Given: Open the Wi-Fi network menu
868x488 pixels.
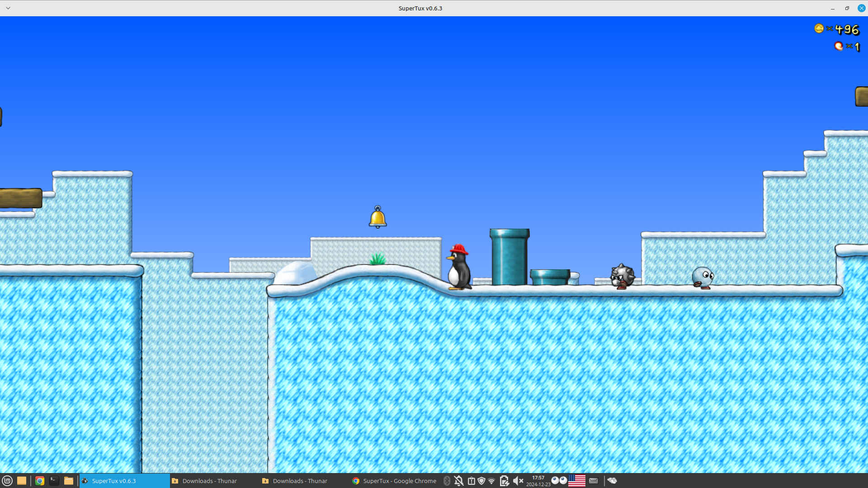Looking at the screenshot, I should pos(491,481).
